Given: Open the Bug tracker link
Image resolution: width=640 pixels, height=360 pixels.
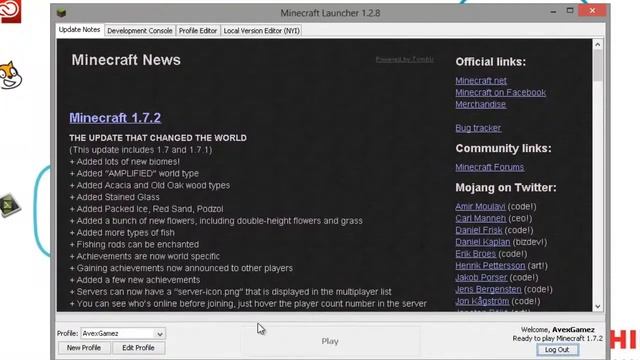Looking at the screenshot, I should click(478, 128).
